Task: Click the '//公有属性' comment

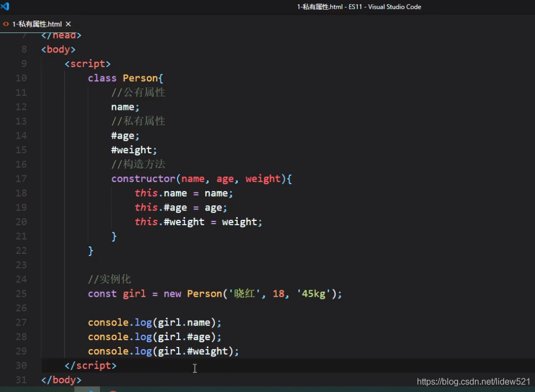Action: (x=138, y=93)
